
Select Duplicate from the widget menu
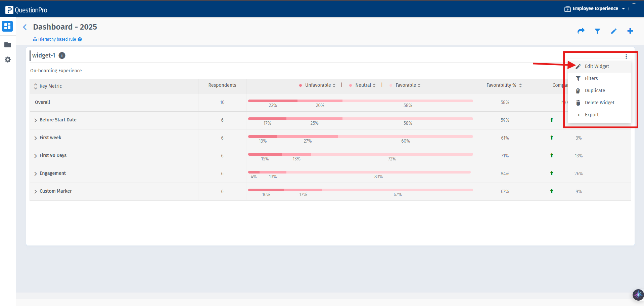coord(595,90)
